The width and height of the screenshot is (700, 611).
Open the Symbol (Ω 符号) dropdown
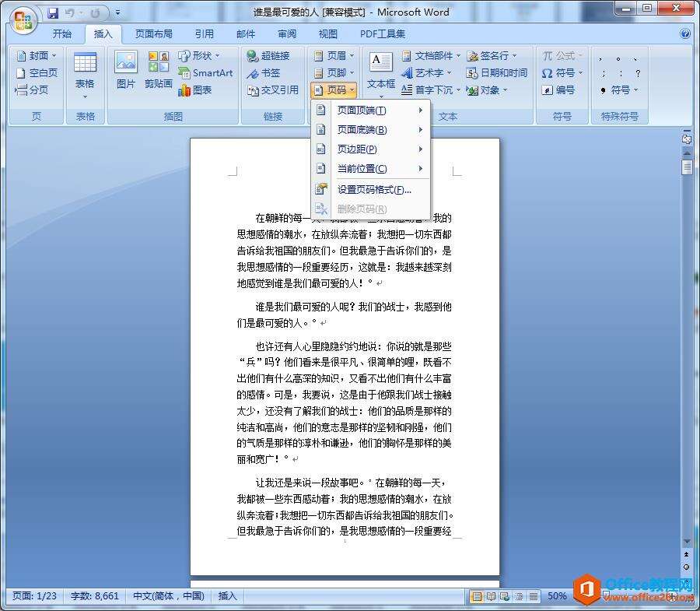coord(562,73)
